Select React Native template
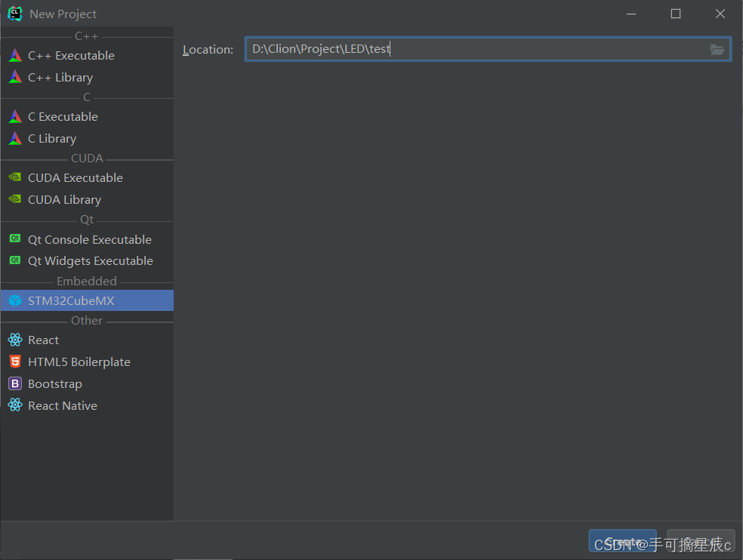This screenshot has height=560, width=743. point(87,405)
